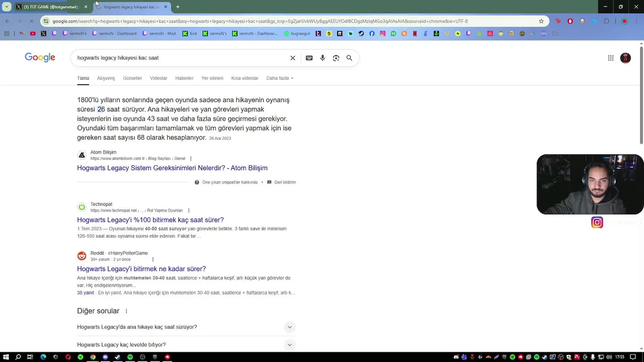The width and height of the screenshot is (644, 362).
Task: Open the Google apps grid
Action: point(611,58)
